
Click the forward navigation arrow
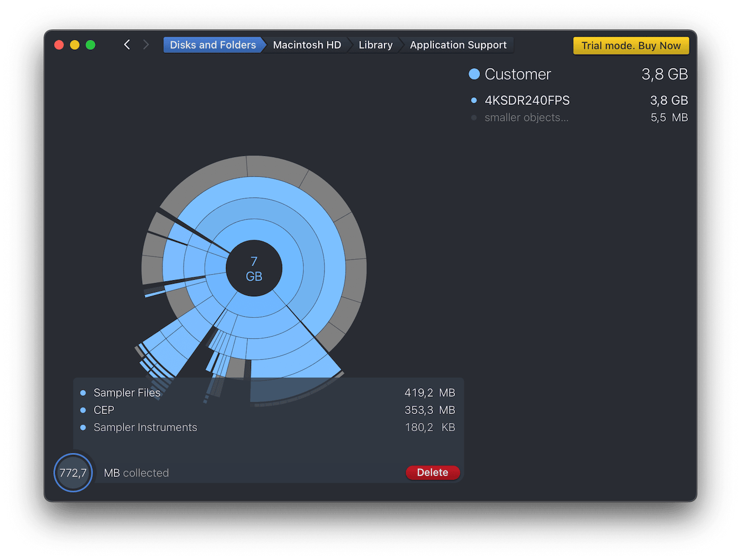tap(146, 45)
